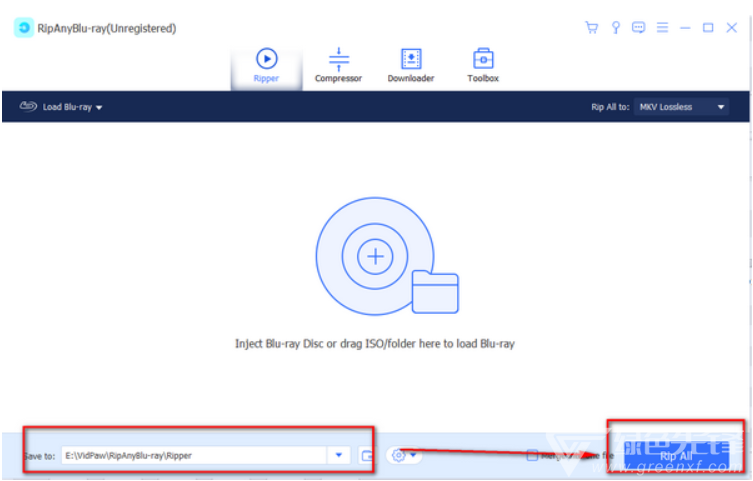Open the shopping cart purchase icon
This screenshot has height=481, width=753.
592,28
